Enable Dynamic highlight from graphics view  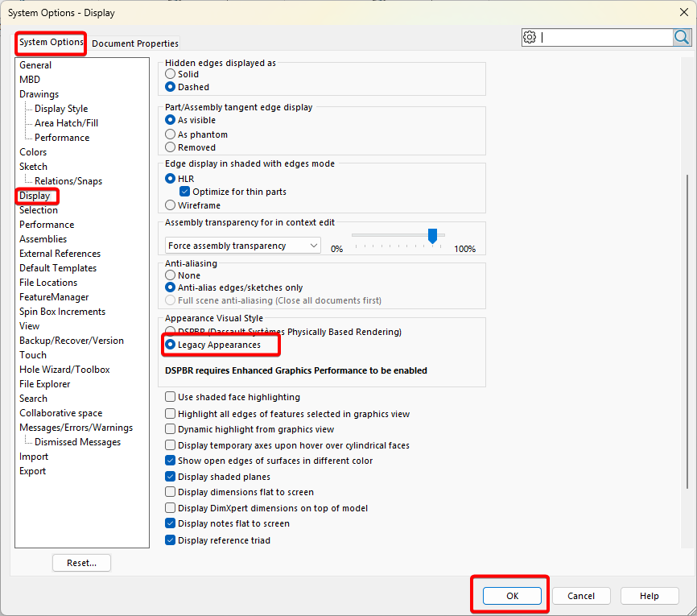(171, 429)
